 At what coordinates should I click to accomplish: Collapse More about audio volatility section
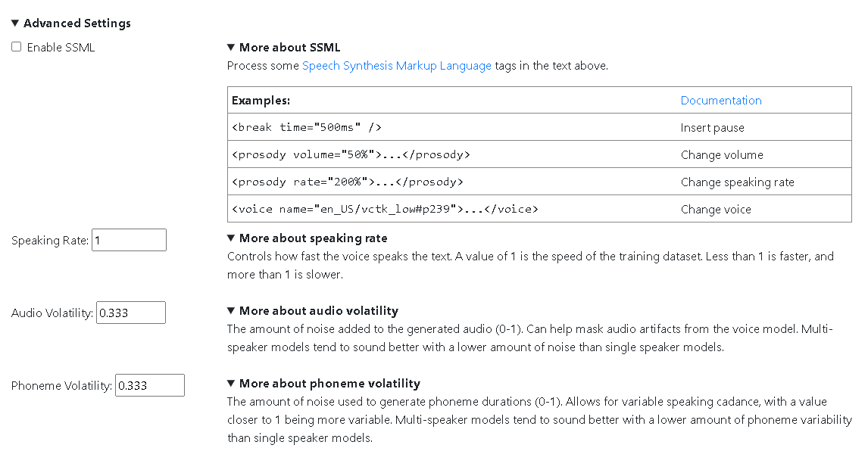[x=231, y=310]
